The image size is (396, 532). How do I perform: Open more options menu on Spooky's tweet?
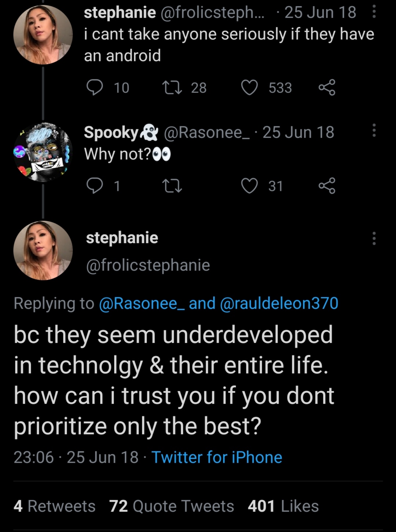[x=374, y=130]
